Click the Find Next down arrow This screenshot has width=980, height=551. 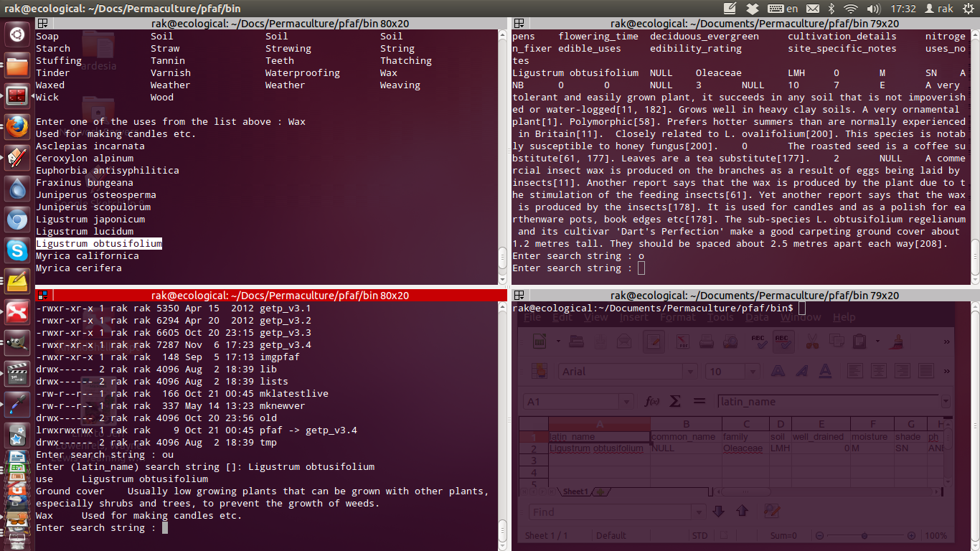[718, 512]
